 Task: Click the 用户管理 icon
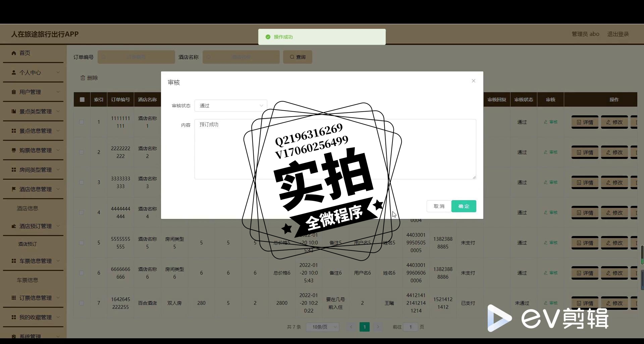pyautogui.click(x=14, y=92)
